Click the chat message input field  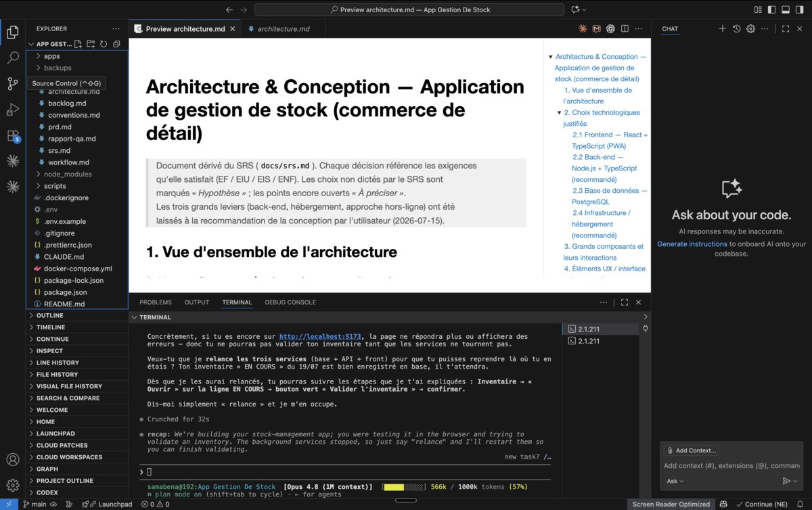pos(731,465)
